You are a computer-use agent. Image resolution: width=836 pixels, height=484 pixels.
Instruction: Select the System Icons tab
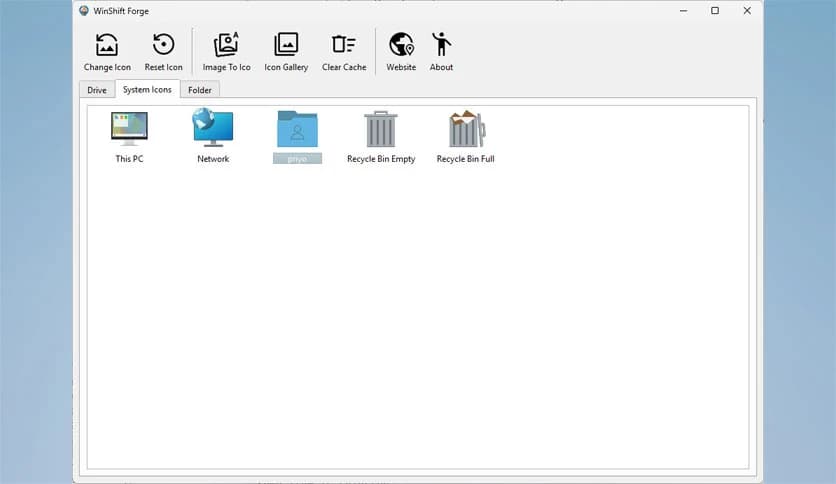coord(147,89)
